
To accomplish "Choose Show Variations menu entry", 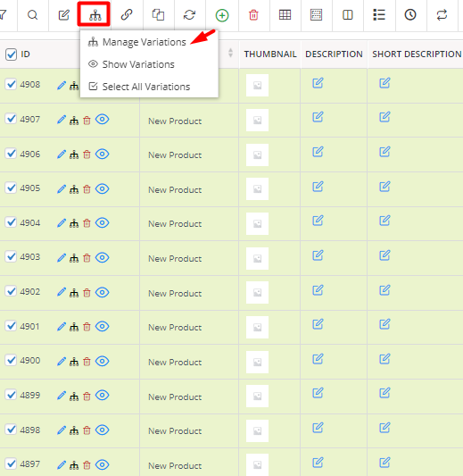I will coord(138,64).
